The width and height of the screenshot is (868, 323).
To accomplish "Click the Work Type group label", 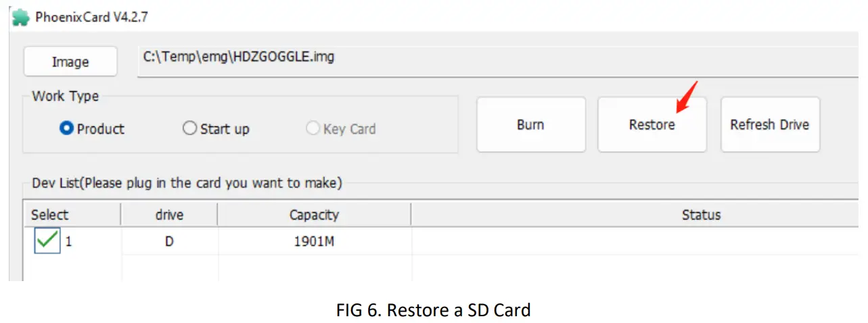I will point(65,96).
